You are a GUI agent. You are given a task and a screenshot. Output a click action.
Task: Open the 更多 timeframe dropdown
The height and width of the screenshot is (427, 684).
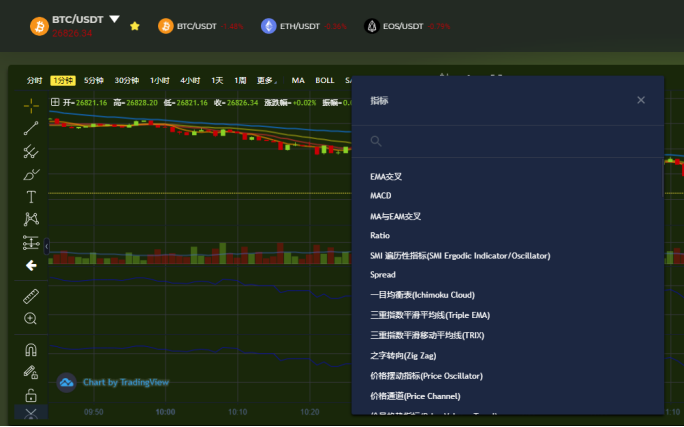coord(266,80)
